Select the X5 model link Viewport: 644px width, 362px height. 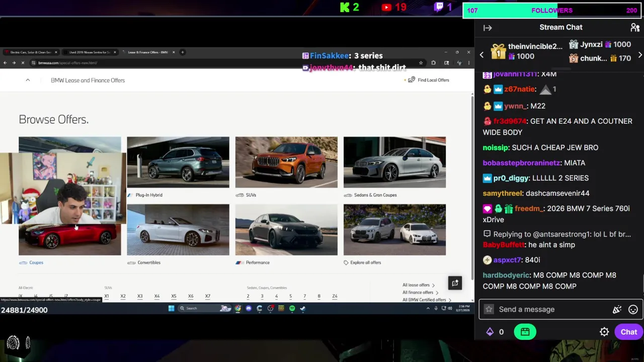174,296
